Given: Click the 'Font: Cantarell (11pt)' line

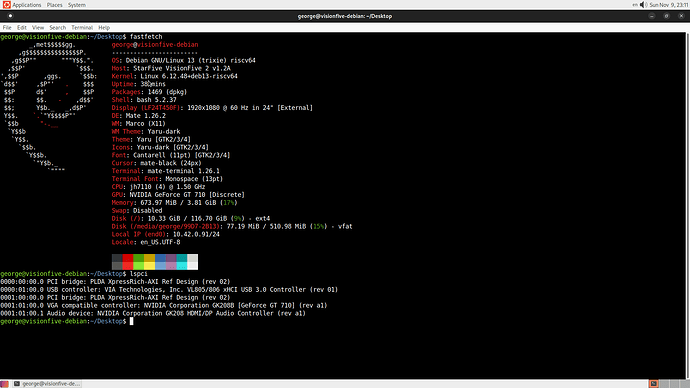Looking at the screenshot, I should (x=171, y=155).
